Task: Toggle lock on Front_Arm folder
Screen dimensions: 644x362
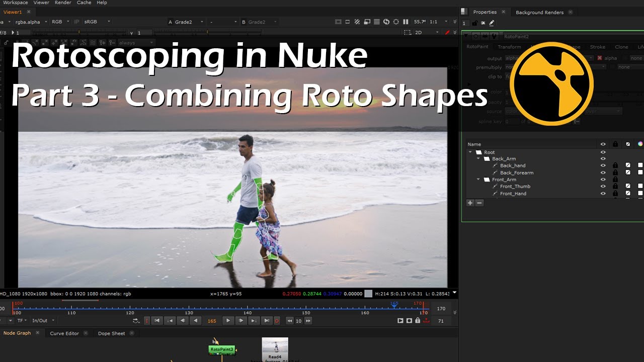Action: [615, 179]
